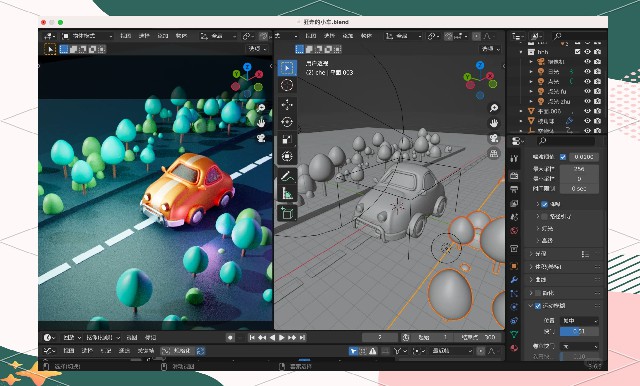640x386 pixels.
Task: Open position dropdown above 0.01 slider
Action: (x=579, y=321)
